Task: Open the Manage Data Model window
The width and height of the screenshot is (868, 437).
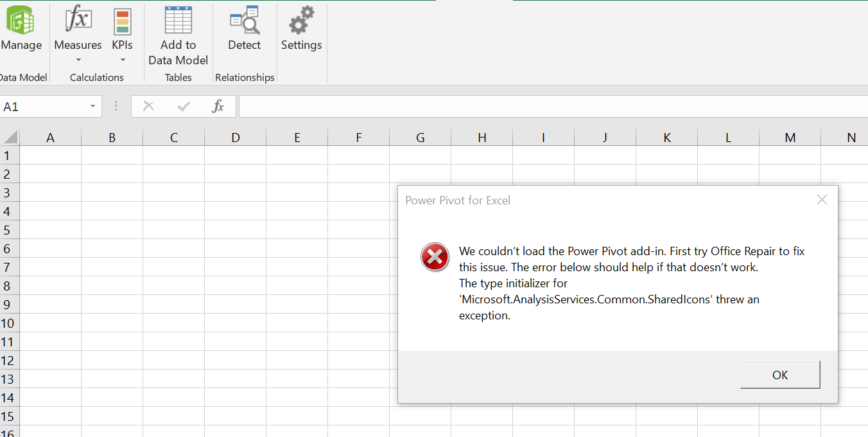Action: [x=21, y=28]
